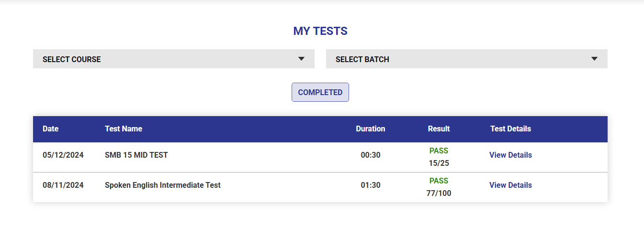View details of SMB 15 MID TEST
Image resolution: width=644 pixels, height=237 pixels.
pos(510,155)
